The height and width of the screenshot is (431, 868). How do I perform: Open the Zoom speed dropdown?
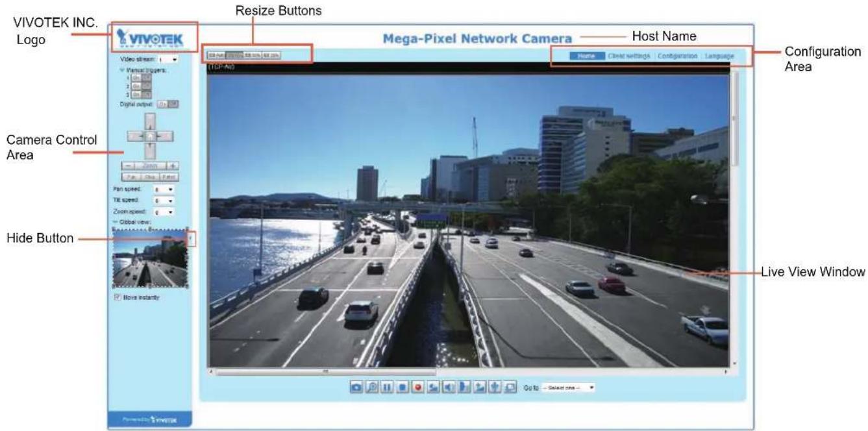[x=164, y=212]
